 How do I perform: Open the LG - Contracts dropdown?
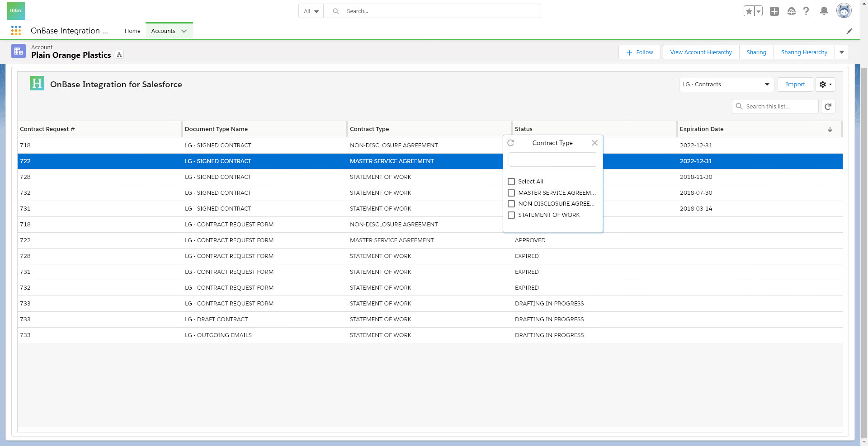tap(726, 85)
